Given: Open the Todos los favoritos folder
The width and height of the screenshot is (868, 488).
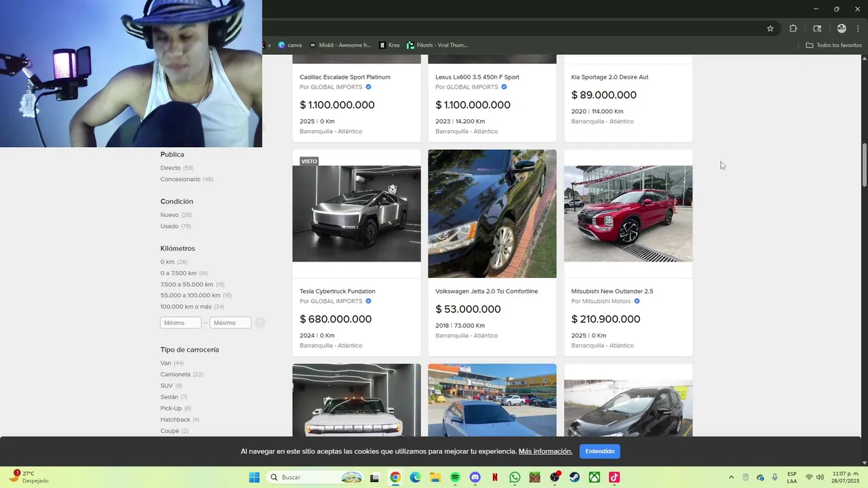Looking at the screenshot, I should (x=833, y=45).
